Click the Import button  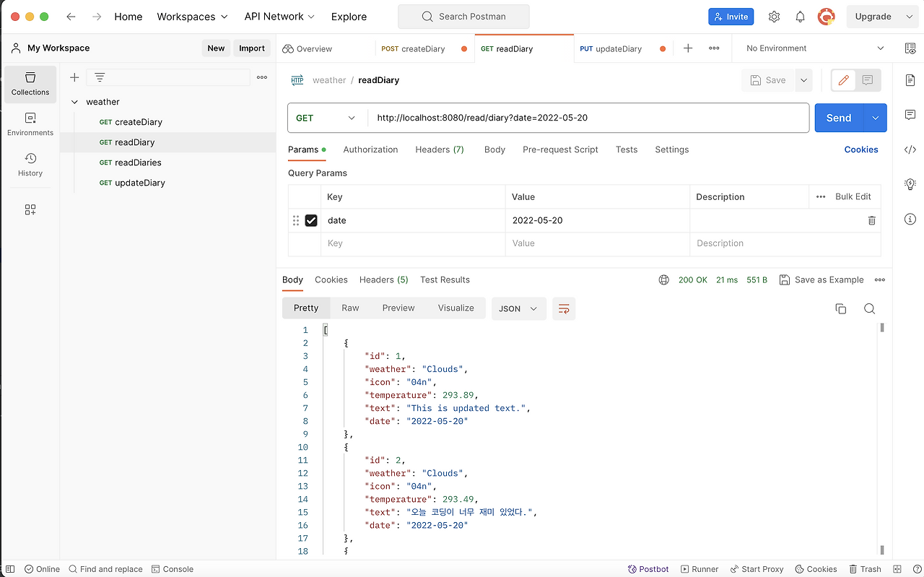tap(252, 48)
